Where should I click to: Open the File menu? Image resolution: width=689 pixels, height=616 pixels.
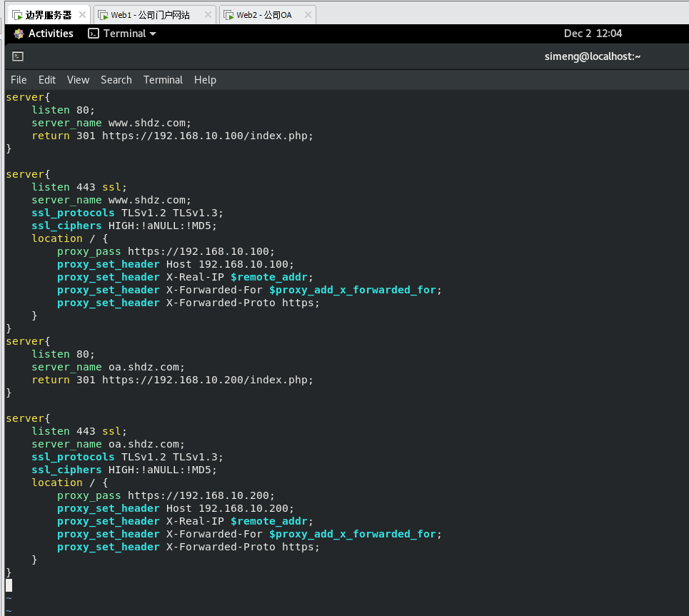coord(19,80)
